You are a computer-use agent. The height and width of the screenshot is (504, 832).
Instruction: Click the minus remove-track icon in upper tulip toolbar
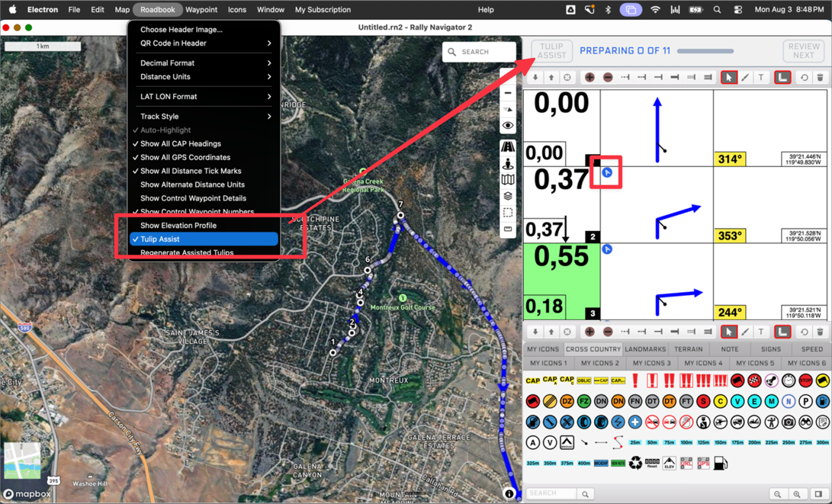[x=608, y=78]
